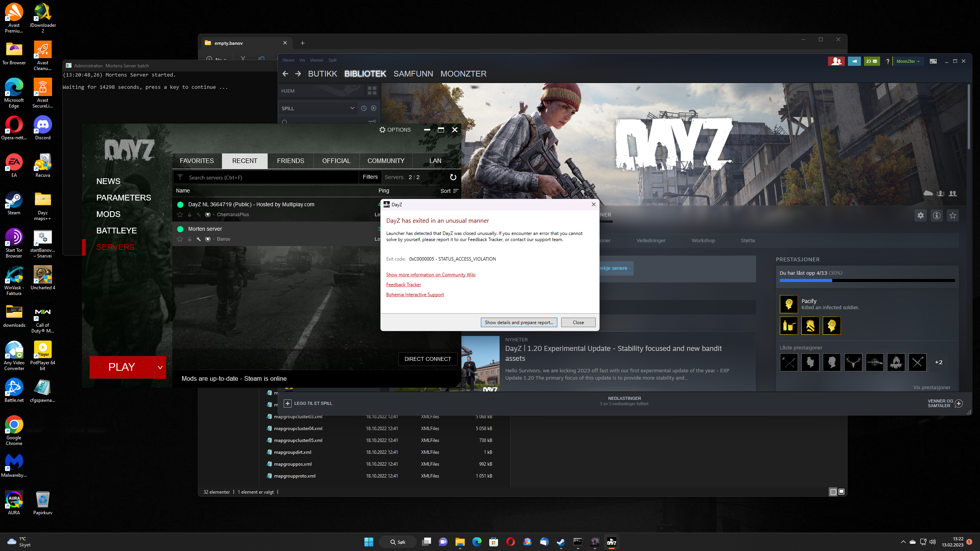The image size is (980, 551).
Task: Open the FAVORITES server tab
Action: (x=197, y=161)
